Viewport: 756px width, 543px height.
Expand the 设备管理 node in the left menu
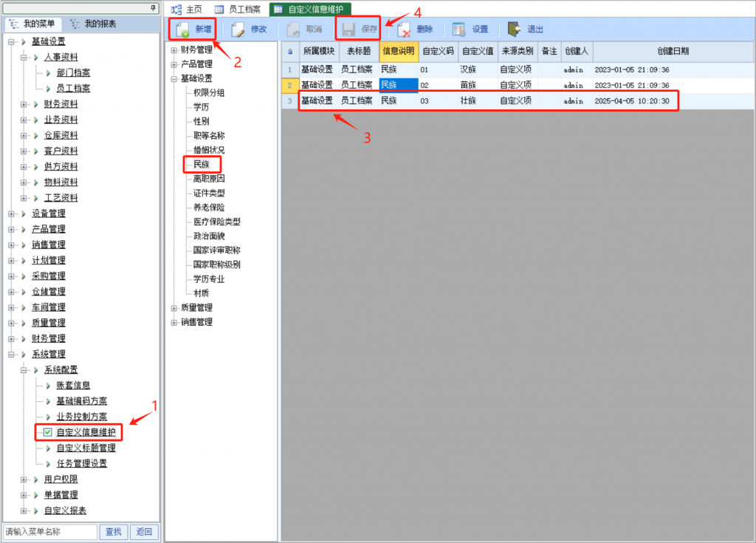click(x=12, y=214)
